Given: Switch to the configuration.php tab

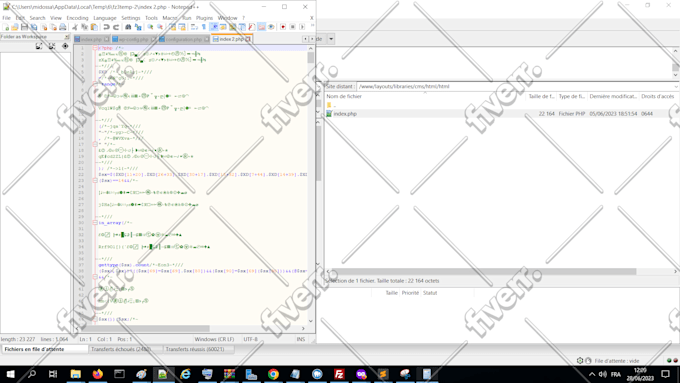Looking at the screenshot, I should point(184,39).
